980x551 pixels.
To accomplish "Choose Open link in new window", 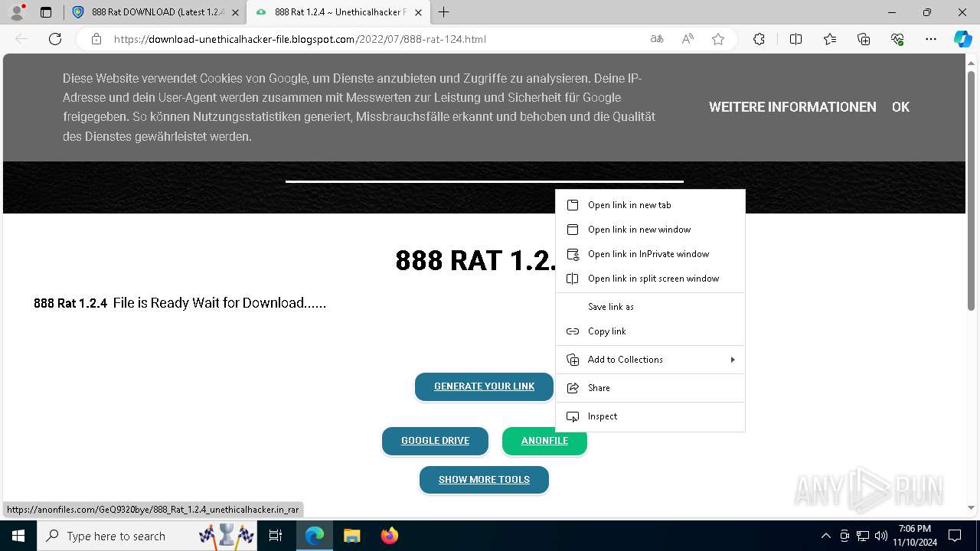I will pyautogui.click(x=650, y=230).
